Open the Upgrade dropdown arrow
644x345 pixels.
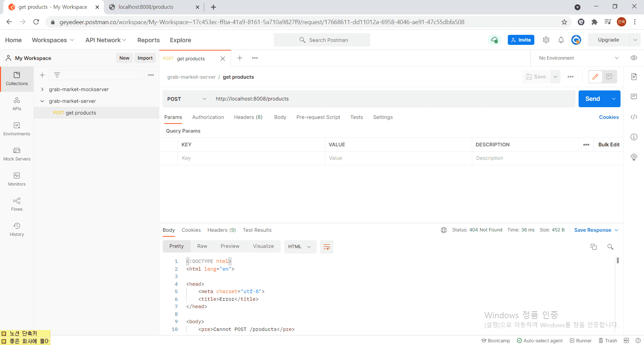pos(635,40)
